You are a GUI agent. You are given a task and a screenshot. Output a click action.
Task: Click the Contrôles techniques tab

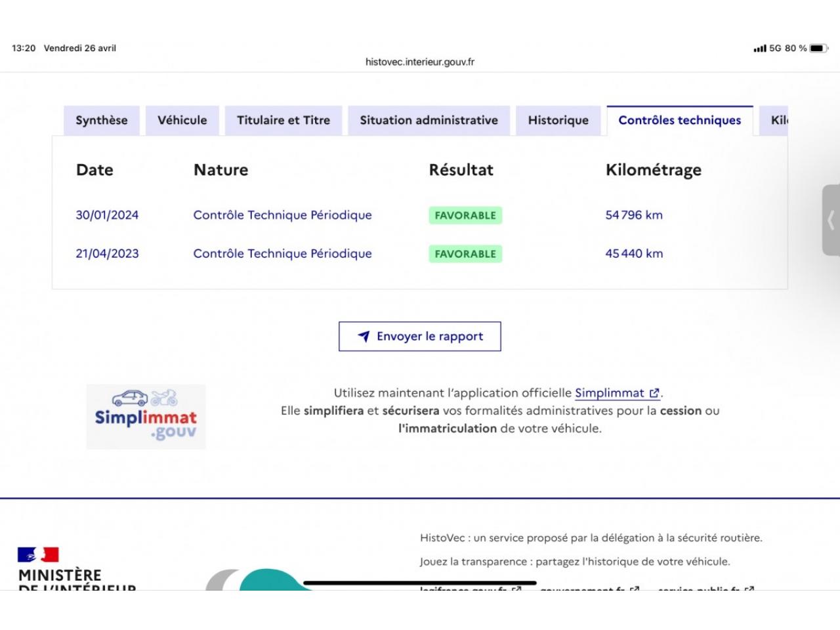pos(679,121)
